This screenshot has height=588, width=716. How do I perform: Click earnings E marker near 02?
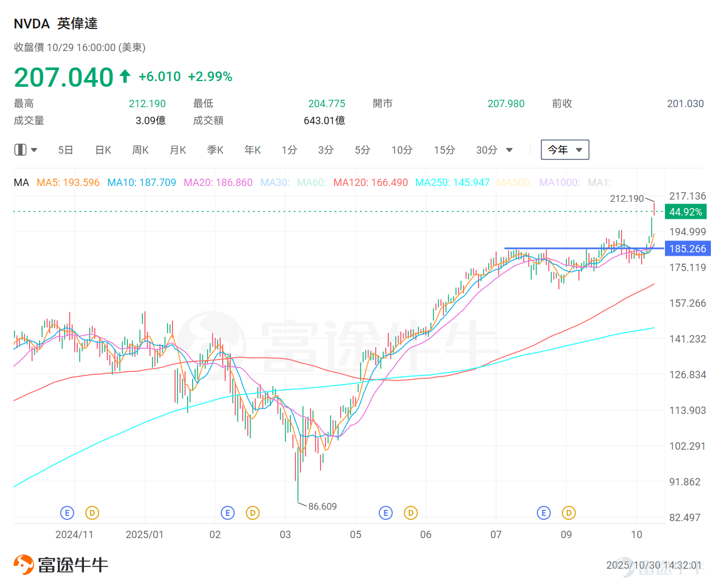tap(227, 513)
